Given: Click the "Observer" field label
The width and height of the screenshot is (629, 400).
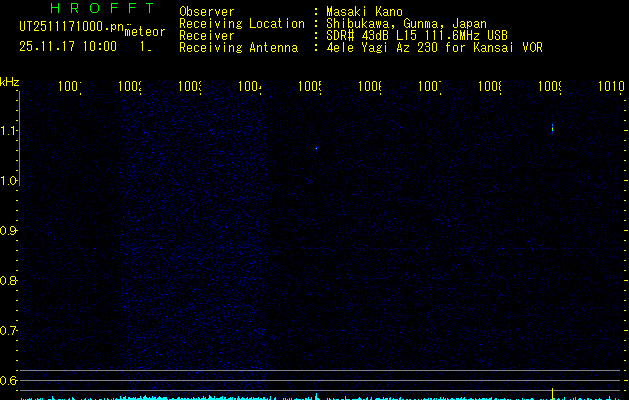Looking at the screenshot, I should (207, 12).
